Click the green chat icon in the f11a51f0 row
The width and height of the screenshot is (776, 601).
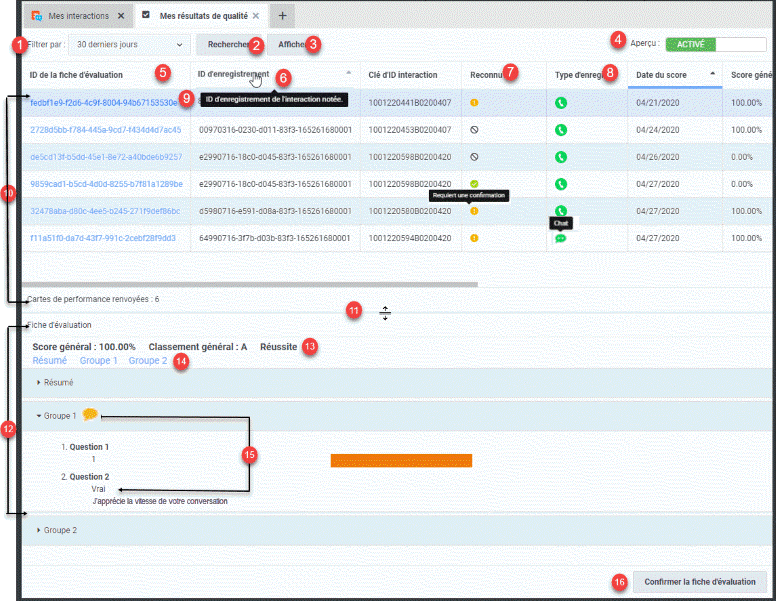click(561, 238)
